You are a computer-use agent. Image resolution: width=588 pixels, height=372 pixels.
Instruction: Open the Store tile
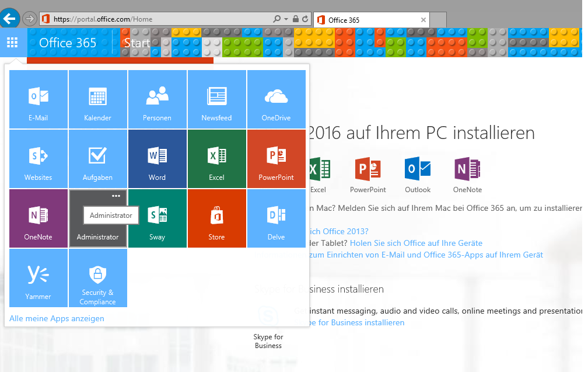[217, 218]
